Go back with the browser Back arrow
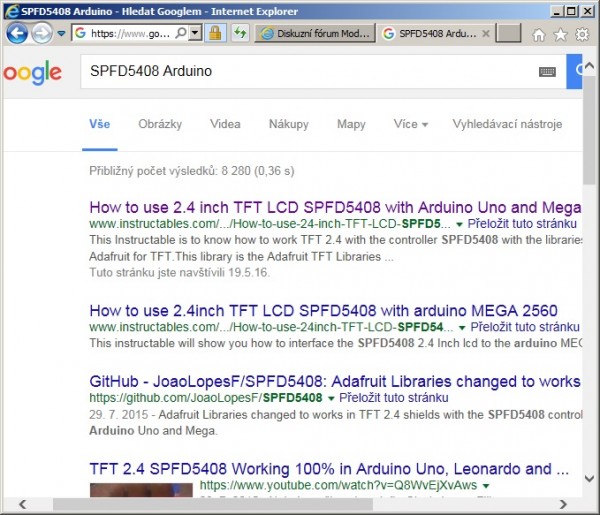This screenshot has width=600, height=515. point(17,33)
